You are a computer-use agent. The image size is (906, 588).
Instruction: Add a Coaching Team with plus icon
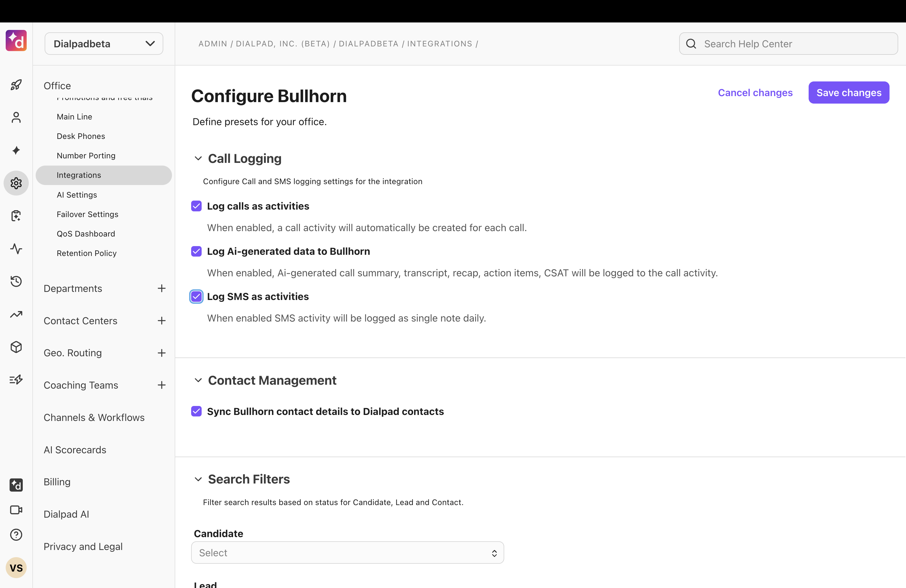(x=161, y=385)
